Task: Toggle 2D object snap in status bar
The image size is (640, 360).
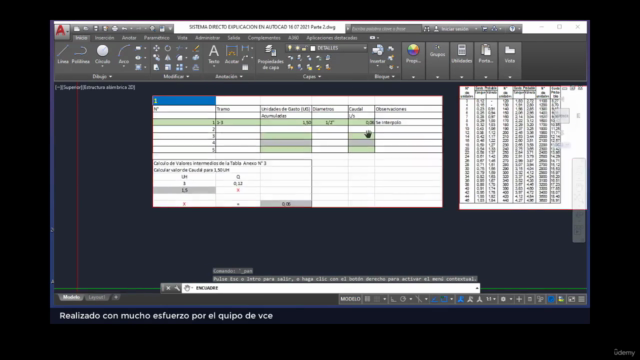Action: tap(444, 299)
